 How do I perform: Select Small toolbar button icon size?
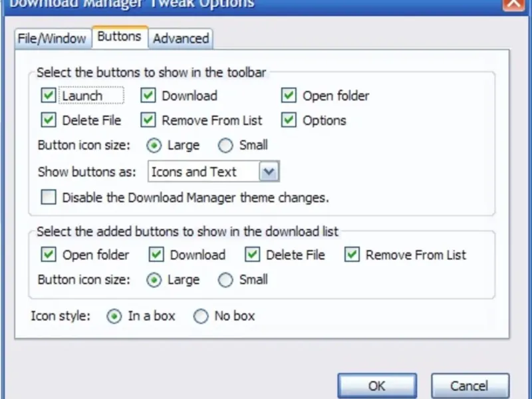pyautogui.click(x=226, y=145)
